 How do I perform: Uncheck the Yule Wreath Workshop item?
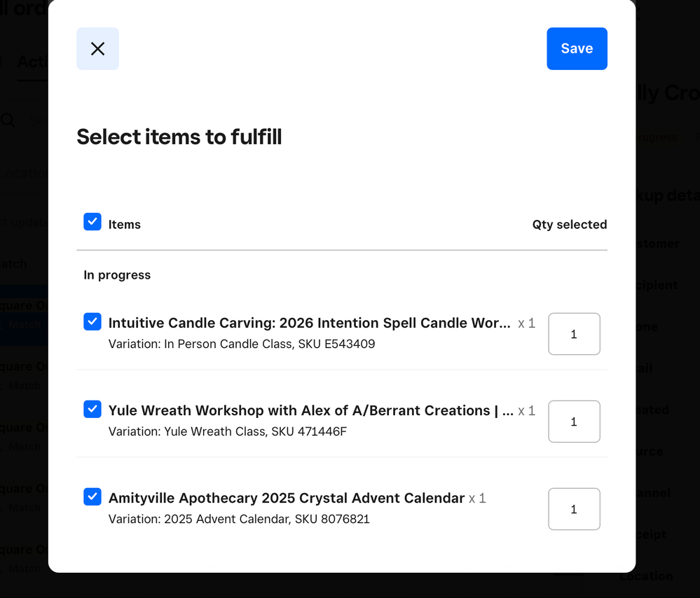[x=92, y=409]
